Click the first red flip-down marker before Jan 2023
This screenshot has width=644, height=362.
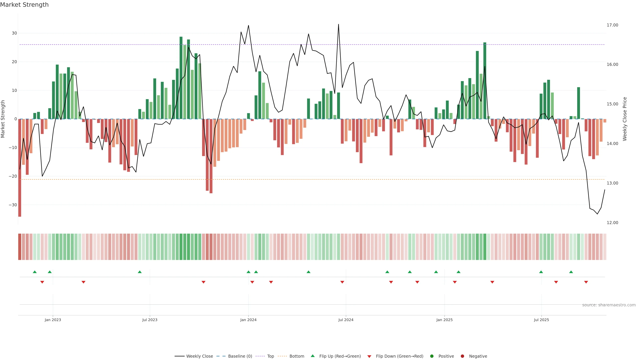[x=42, y=282]
